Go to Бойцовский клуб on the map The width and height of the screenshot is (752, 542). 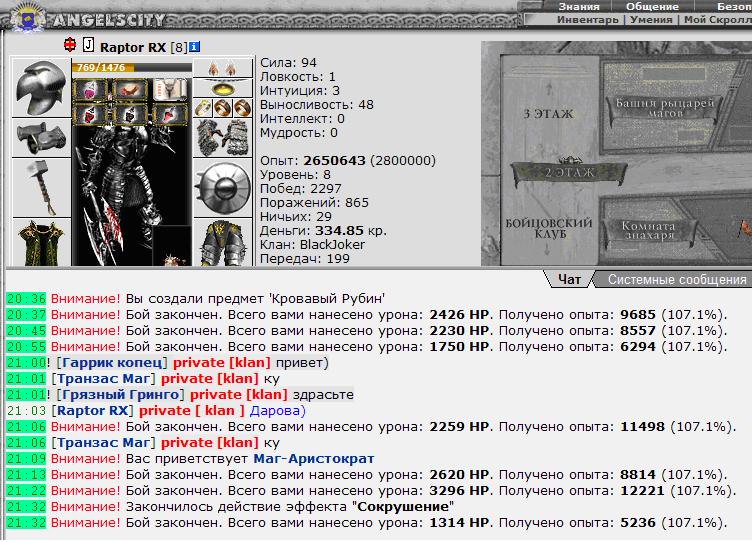click(x=549, y=228)
